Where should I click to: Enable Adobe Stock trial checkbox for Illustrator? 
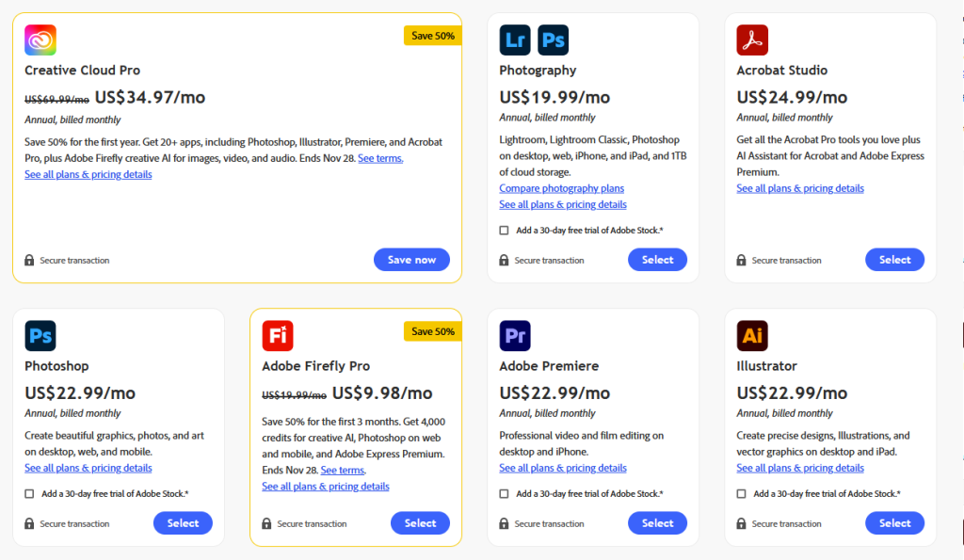(742, 493)
